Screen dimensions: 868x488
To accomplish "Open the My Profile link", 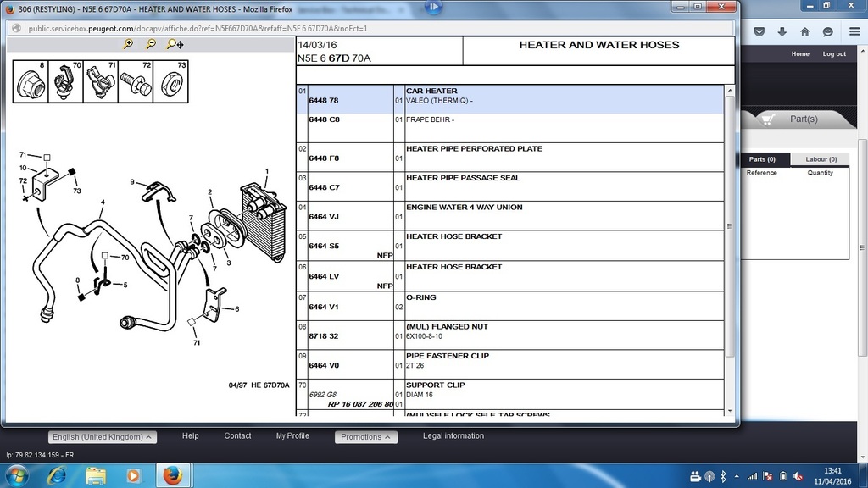I will point(292,436).
